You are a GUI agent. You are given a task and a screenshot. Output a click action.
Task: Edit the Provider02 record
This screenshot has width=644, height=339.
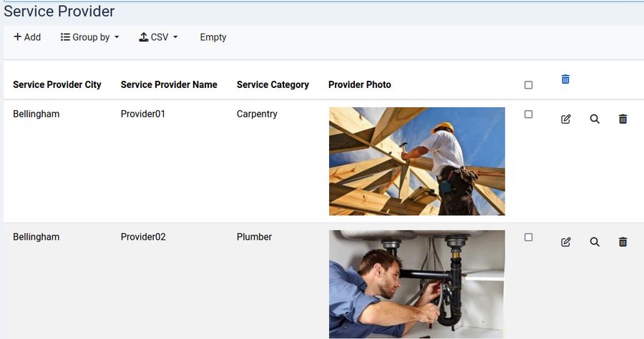[566, 242]
